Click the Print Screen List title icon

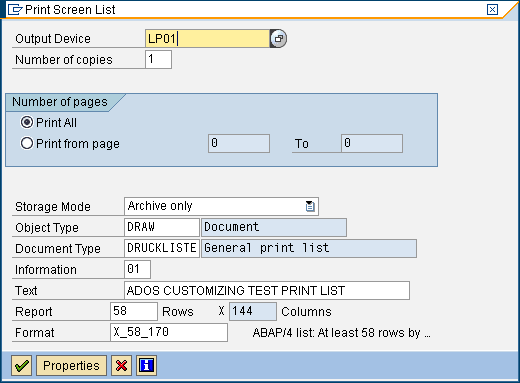point(15,9)
